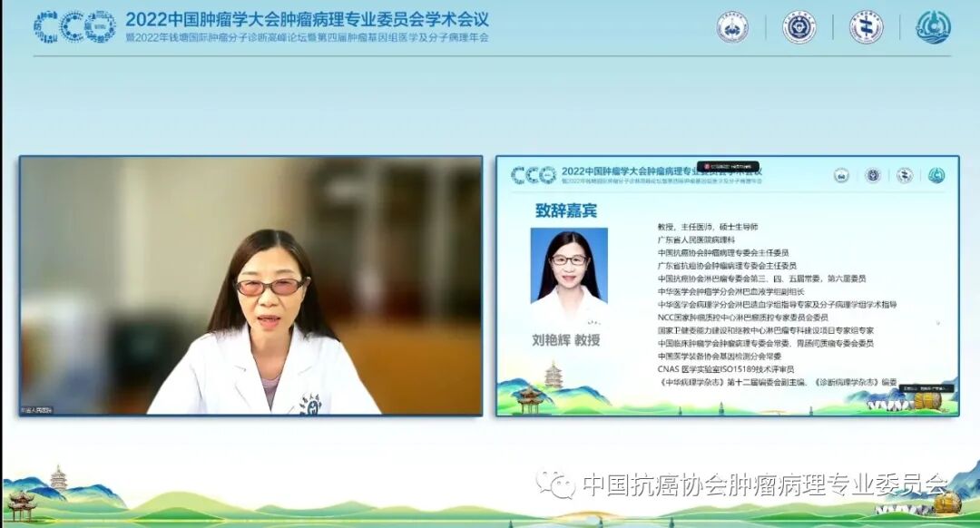Click the line about 淋巴瘤专委会第三、四、五届常委
980x528 pixels.
[x=761, y=279]
